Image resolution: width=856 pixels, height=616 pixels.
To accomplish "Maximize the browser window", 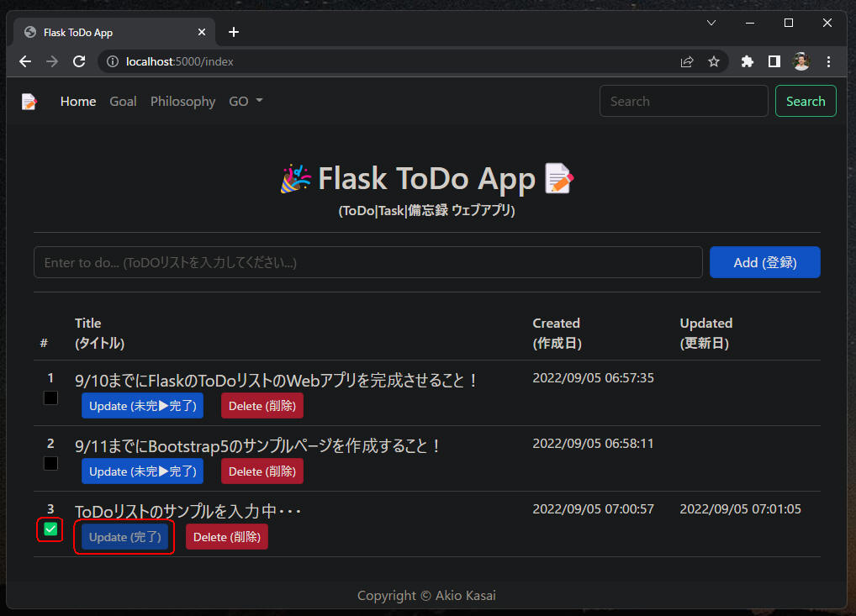I will [788, 23].
